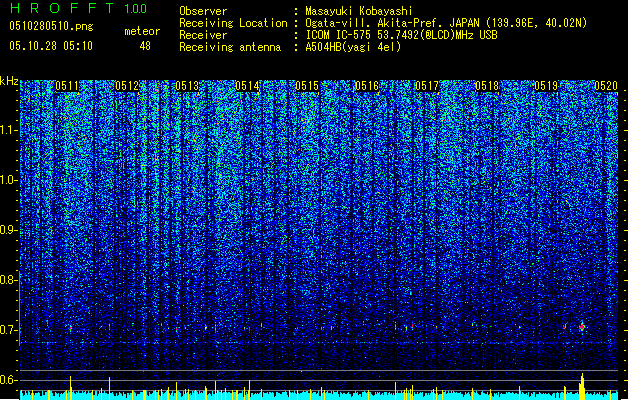
Task: Click observer name Masayuki Kobayashi
Action: click(x=359, y=11)
